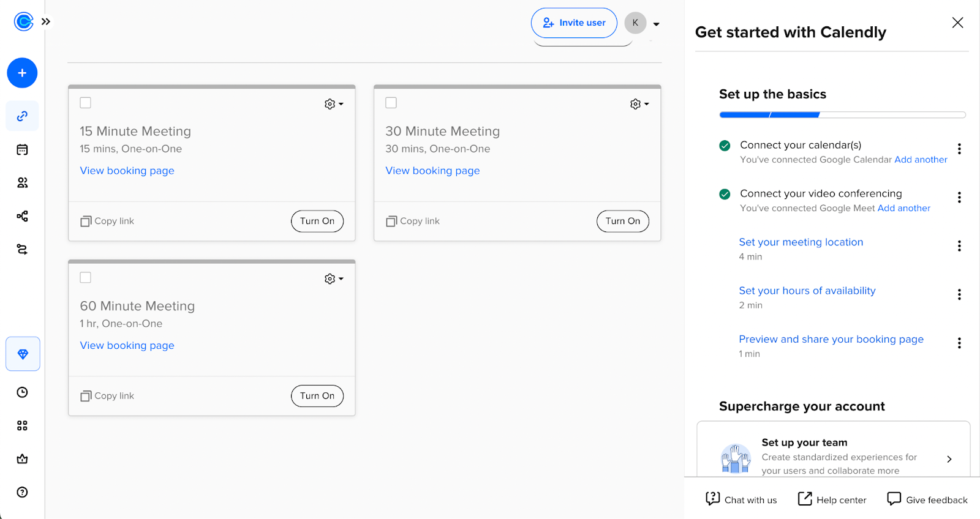Expand the account menu dropdown arrow

(656, 24)
